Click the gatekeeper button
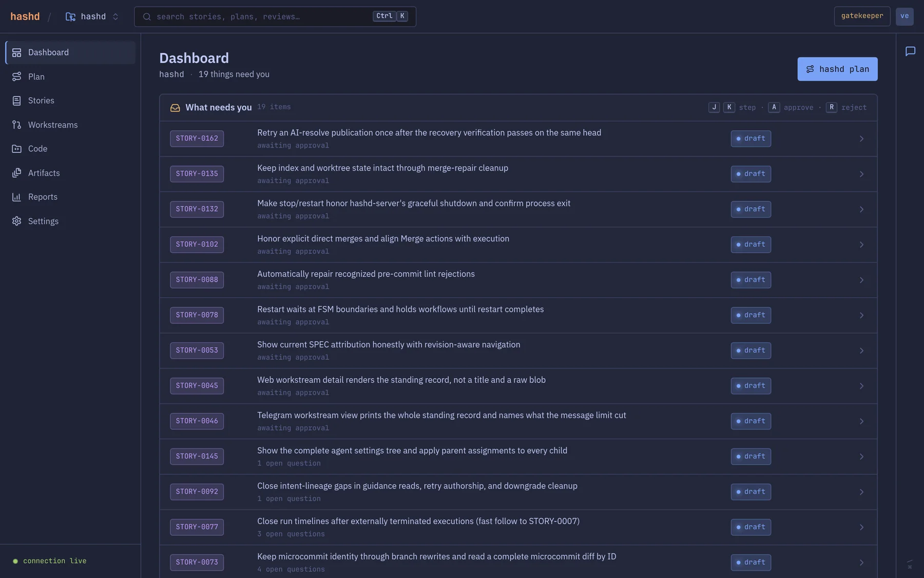This screenshot has width=924, height=578. tap(862, 16)
